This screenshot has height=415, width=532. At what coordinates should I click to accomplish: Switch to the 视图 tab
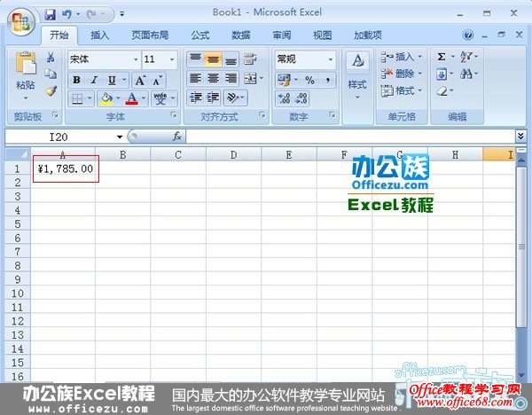[x=323, y=35]
